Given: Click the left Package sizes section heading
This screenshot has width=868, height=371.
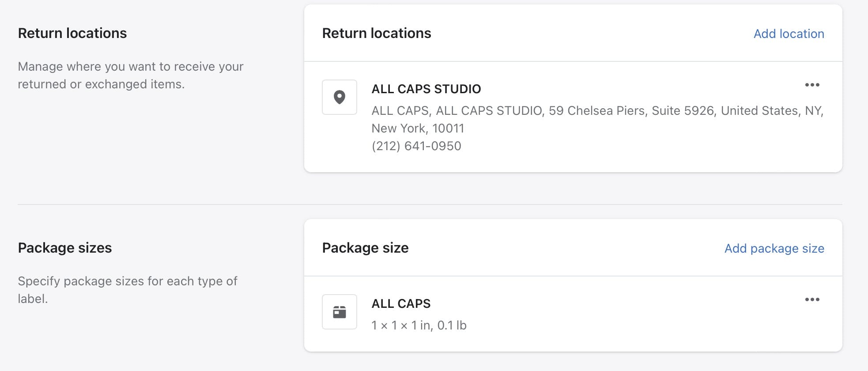Looking at the screenshot, I should pos(65,248).
